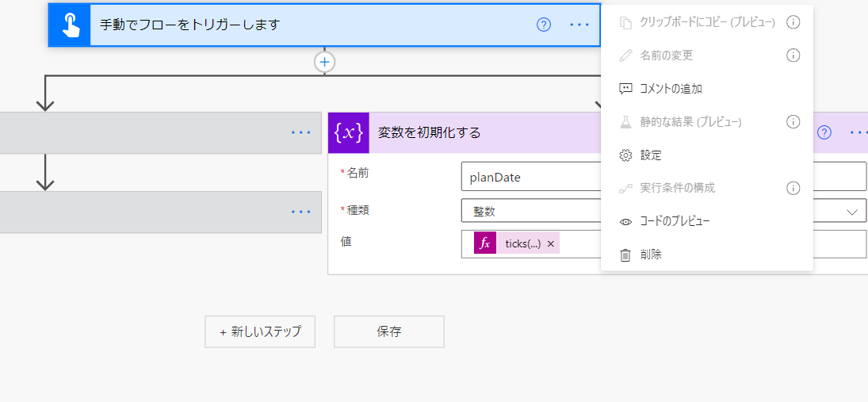Show info for 静的な結果
This screenshot has height=402, width=868.
tap(793, 122)
